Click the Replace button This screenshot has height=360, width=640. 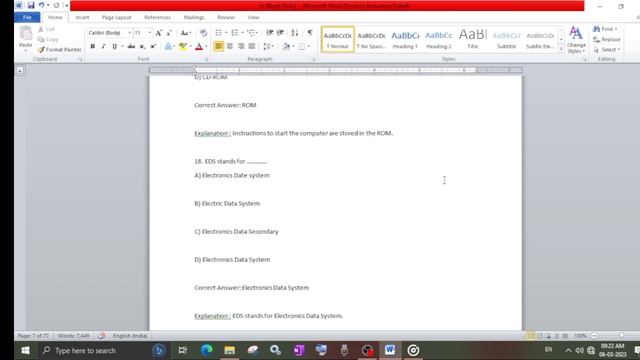607,39
